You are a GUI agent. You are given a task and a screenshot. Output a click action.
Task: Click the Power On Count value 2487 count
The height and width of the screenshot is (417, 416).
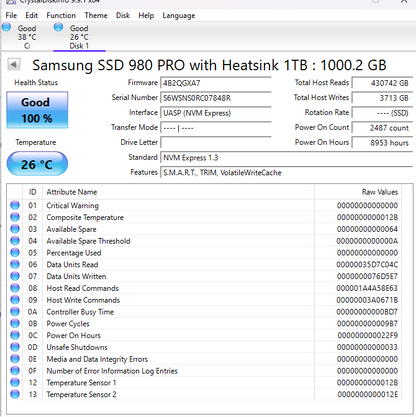click(x=382, y=128)
